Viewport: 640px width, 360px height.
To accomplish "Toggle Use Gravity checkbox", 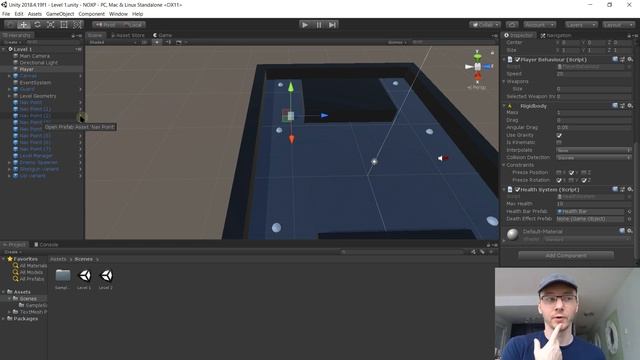I will coord(559,135).
